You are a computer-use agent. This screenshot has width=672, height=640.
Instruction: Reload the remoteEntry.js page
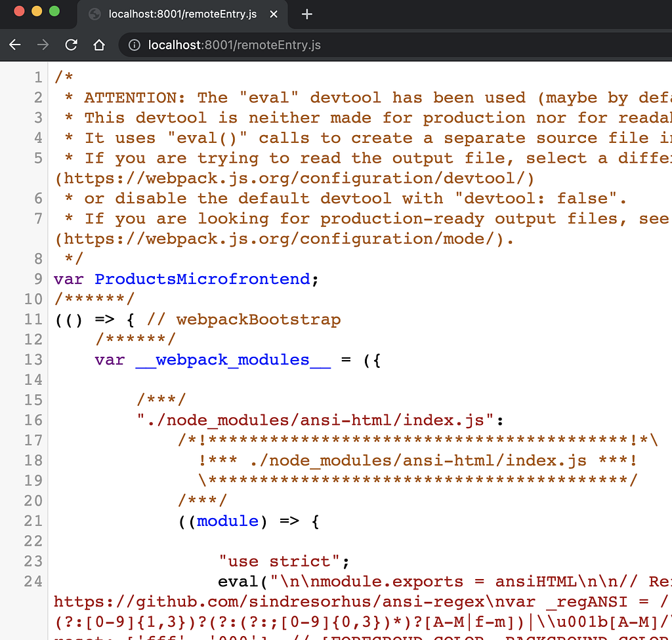coord(71,45)
